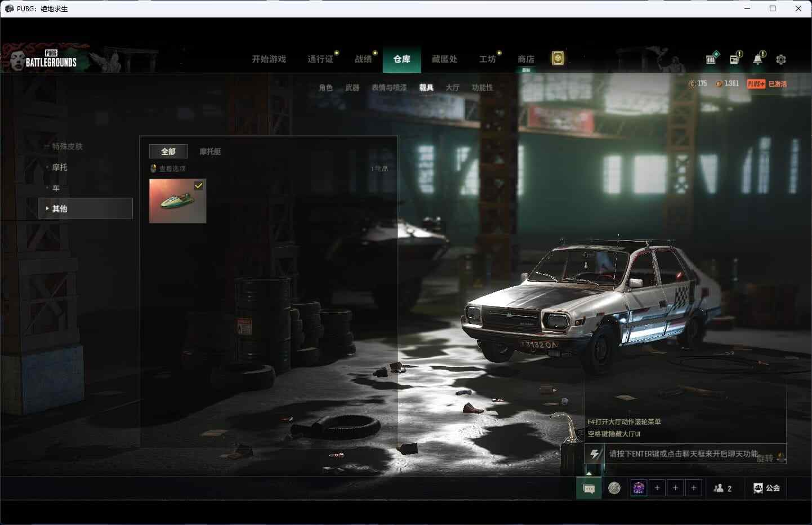Open the 仓库 tab
Screen dimensions: 812x525
point(402,60)
